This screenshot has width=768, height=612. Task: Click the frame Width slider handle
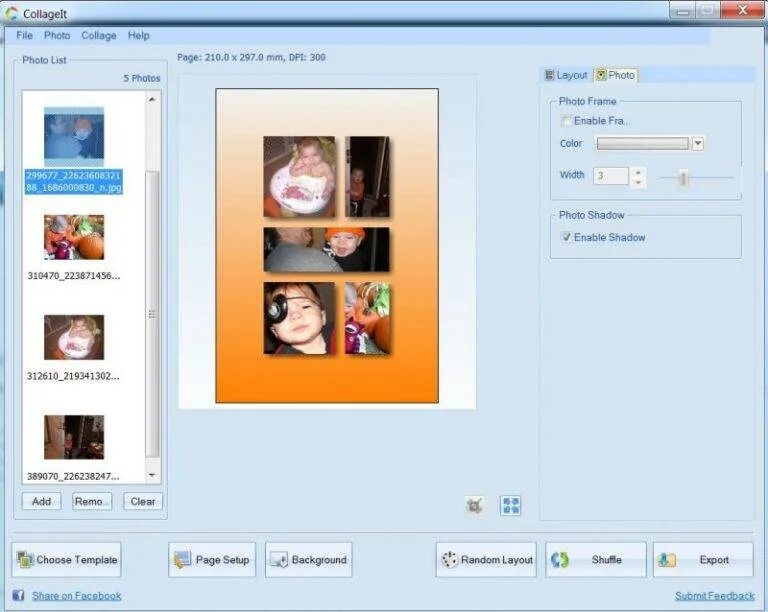coord(684,178)
